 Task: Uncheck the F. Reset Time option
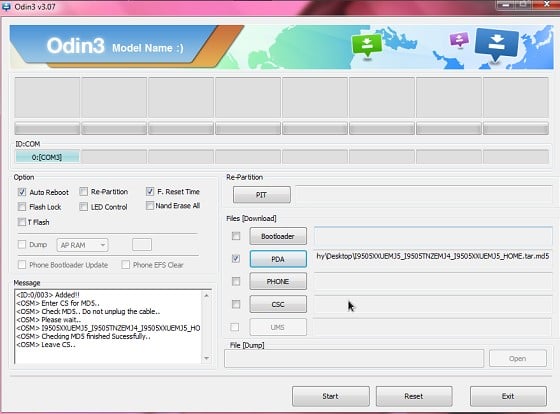pos(150,192)
